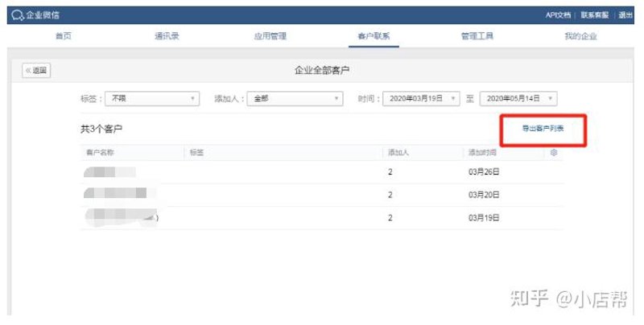Select customer row dated 03月20日
The width and height of the screenshot is (644, 325).
tap(322, 195)
